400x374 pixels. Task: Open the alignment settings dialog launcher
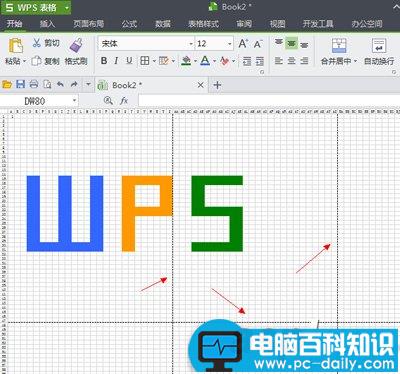(394, 72)
